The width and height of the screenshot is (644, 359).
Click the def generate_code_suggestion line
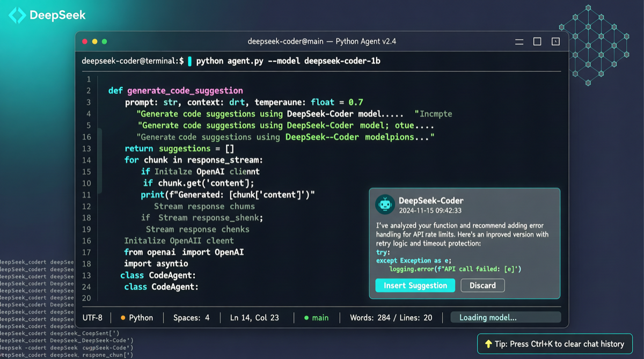click(x=175, y=91)
